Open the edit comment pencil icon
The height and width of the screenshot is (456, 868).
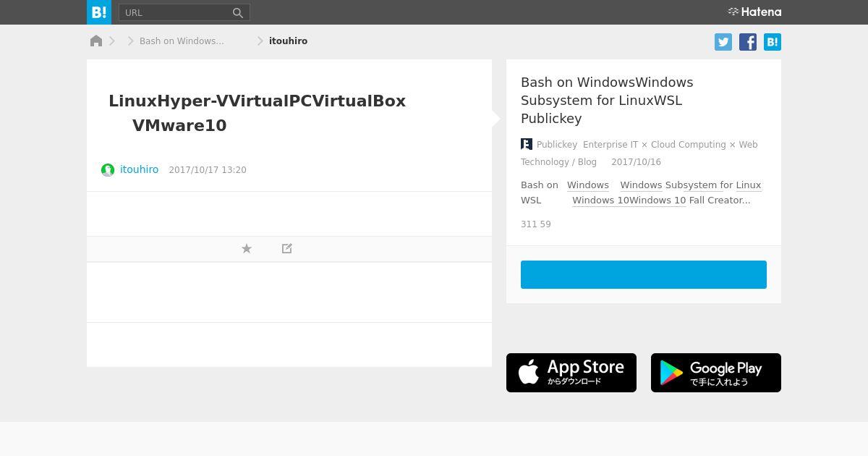click(287, 248)
